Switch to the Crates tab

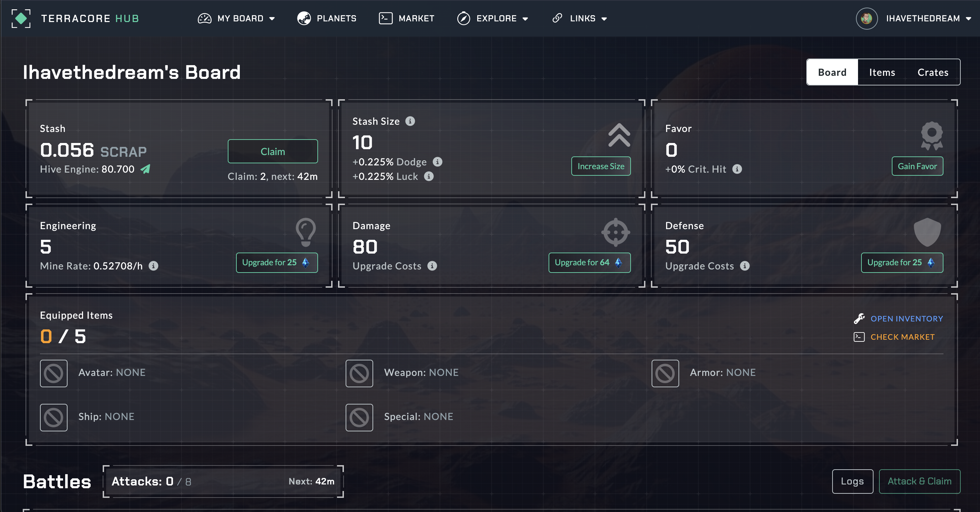click(932, 72)
